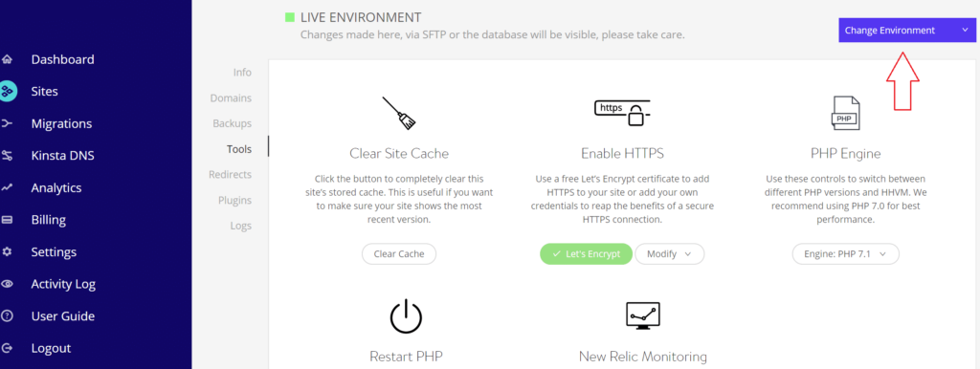Screen dimensions: 980x369
Task: Click the Kinsta DNS icon
Action: 7,156
